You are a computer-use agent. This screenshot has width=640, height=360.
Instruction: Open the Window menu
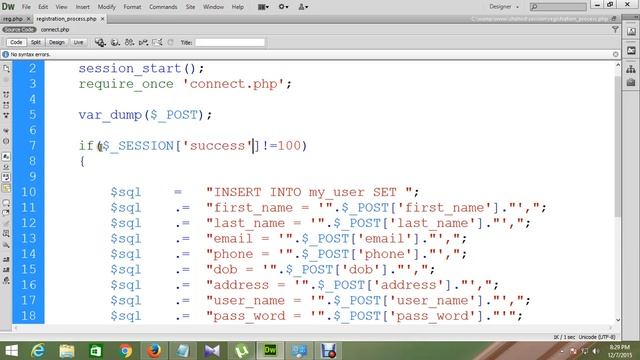pyautogui.click(x=213, y=7)
